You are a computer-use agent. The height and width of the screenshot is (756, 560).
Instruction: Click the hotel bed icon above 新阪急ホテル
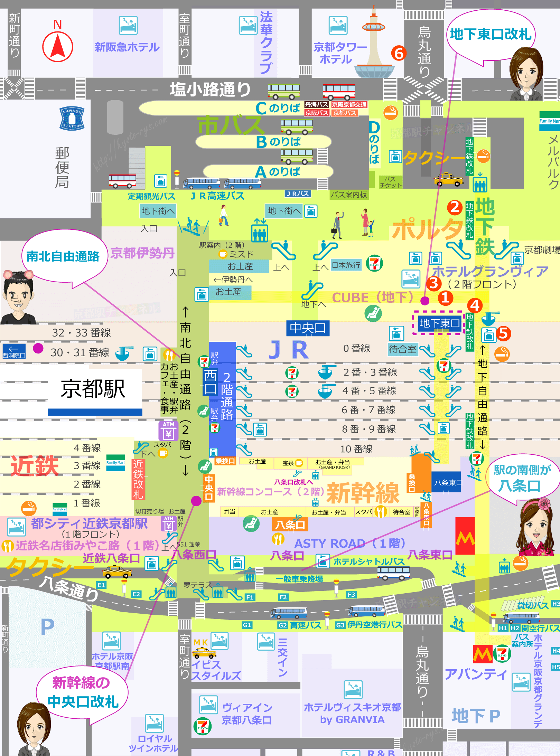click(128, 25)
